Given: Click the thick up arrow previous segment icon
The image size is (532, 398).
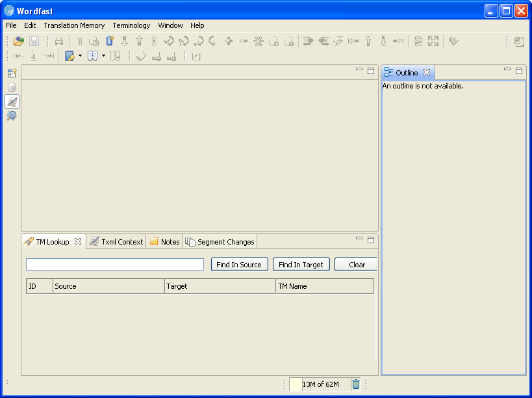Looking at the screenshot, I should coord(139,41).
